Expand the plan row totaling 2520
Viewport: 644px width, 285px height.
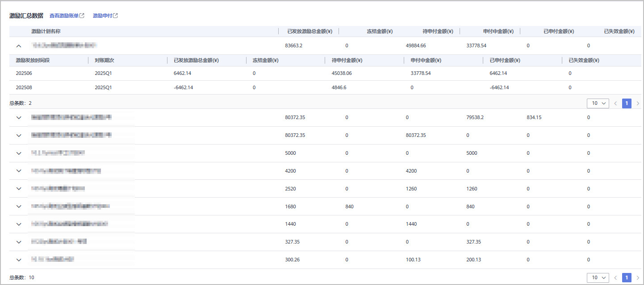19,189
